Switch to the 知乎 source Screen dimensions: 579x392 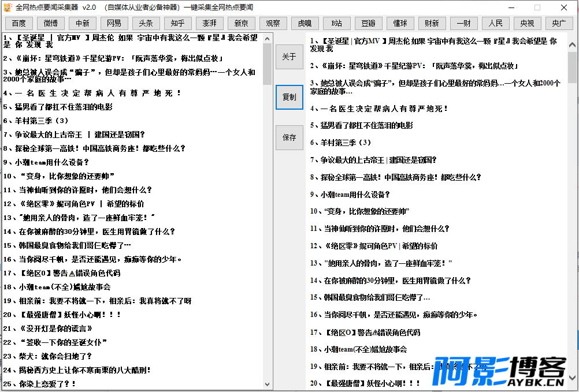(x=178, y=23)
